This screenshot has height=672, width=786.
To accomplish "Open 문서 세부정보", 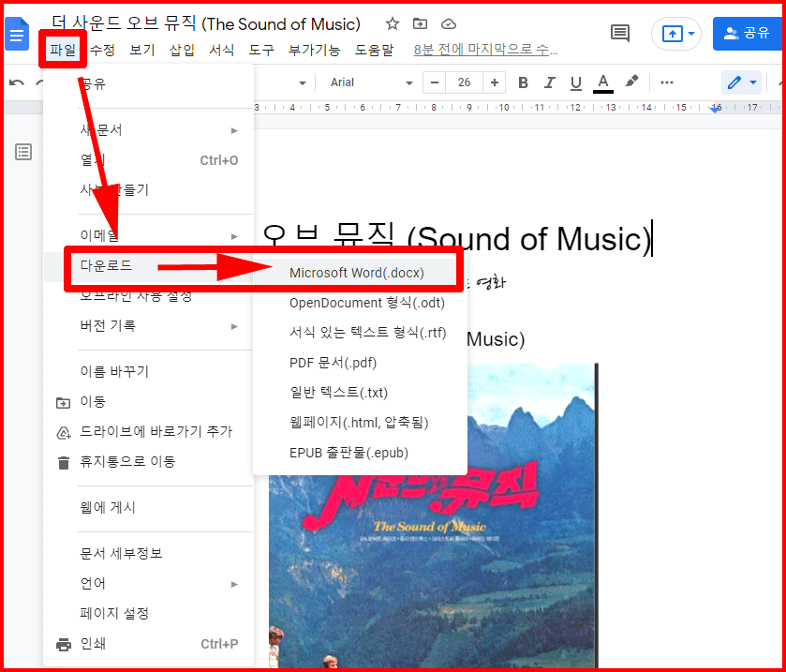I will (149, 554).
